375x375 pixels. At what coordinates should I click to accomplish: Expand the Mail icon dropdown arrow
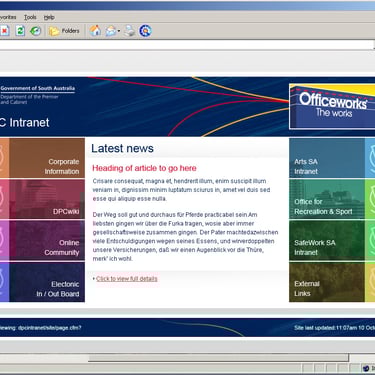pyautogui.click(x=119, y=31)
